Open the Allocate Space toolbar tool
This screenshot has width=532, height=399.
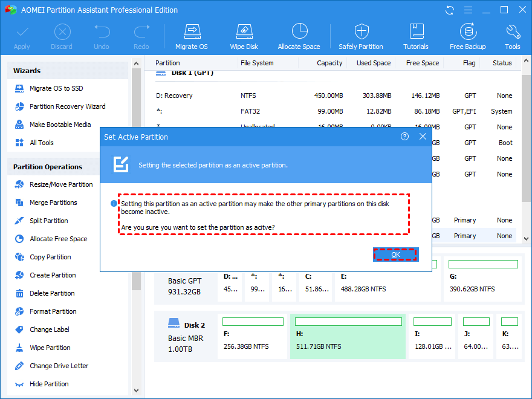pos(299,37)
